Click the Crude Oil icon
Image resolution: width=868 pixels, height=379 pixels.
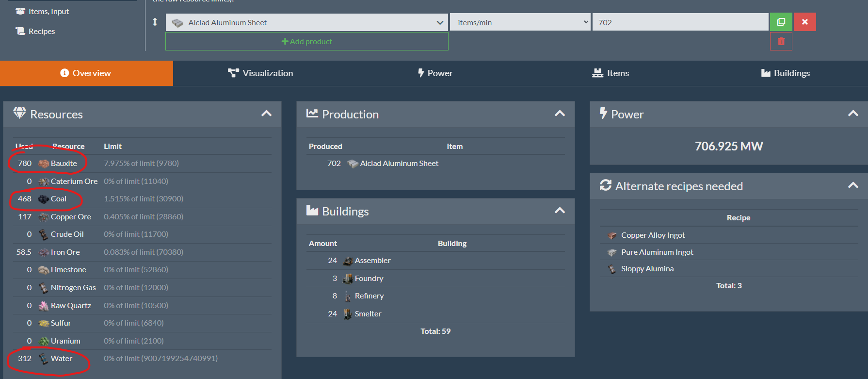pyautogui.click(x=44, y=234)
